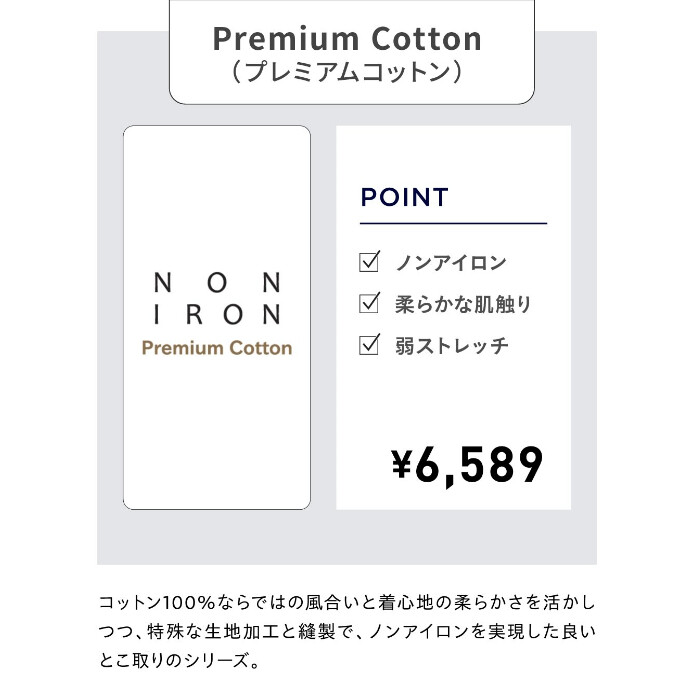Toggle the ノンアイロン checkbox
Screen dimensions: 690x690
369,263
